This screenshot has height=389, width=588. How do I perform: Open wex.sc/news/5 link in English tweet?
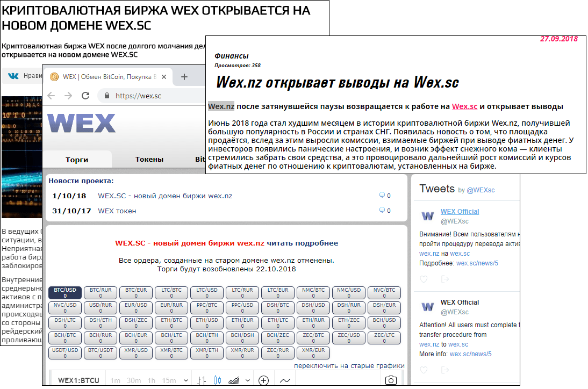tap(470, 354)
